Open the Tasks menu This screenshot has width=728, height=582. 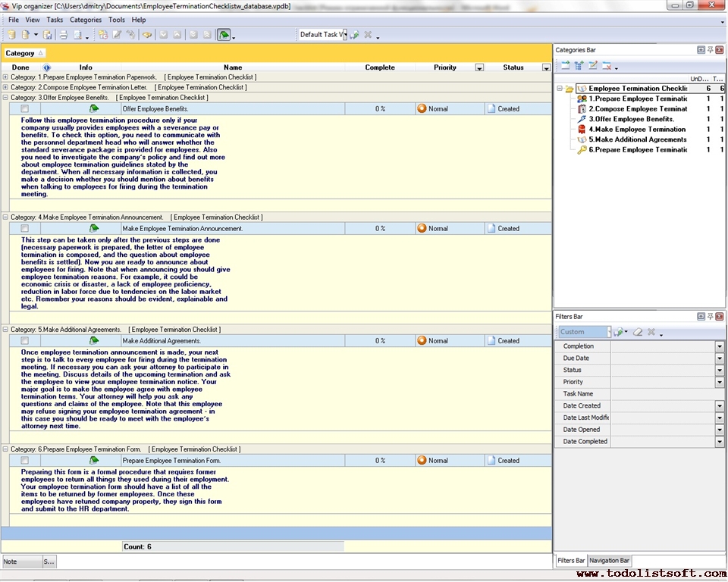(55, 20)
